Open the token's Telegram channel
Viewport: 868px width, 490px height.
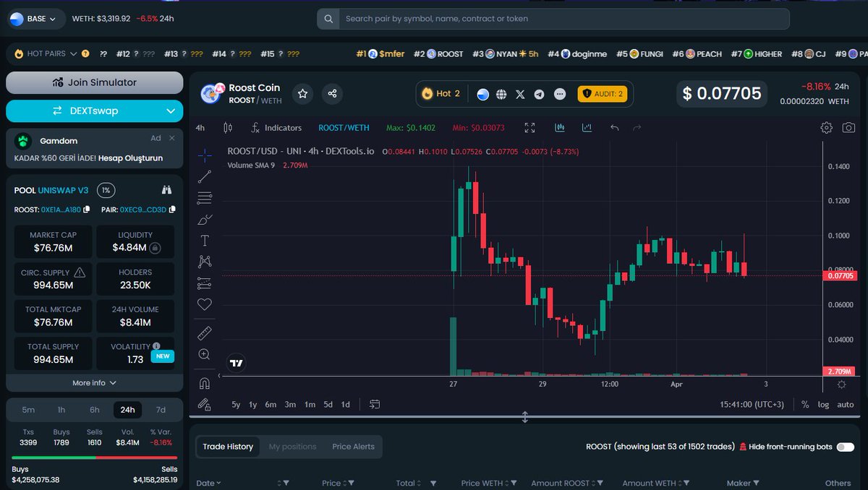pyautogui.click(x=539, y=94)
